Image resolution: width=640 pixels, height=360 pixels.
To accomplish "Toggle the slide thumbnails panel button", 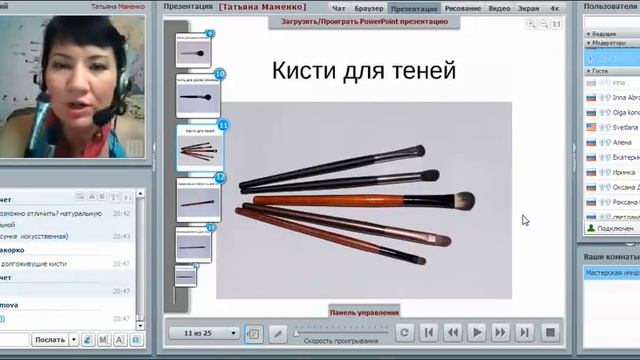I will click(253, 334).
